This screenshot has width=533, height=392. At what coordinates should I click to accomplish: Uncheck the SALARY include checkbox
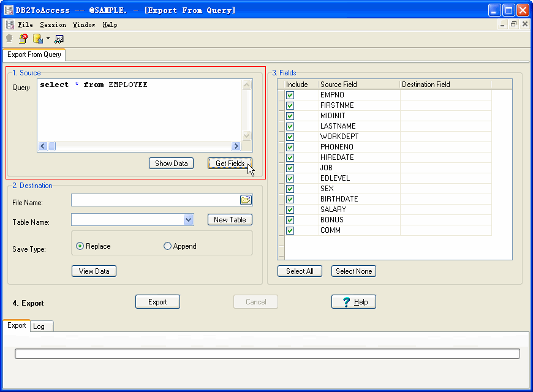pyautogui.click(x=290, y=209)
